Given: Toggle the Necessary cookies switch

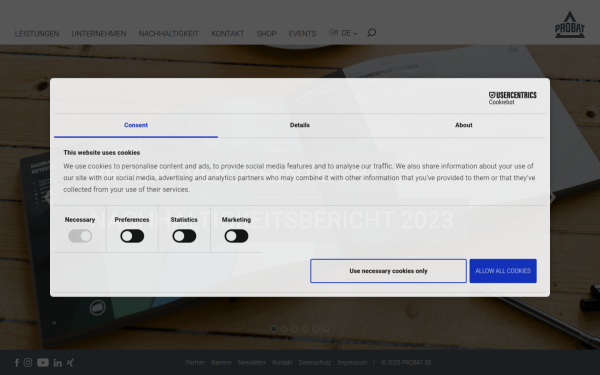Looking at the screenshot, I should tap(80, 236).
